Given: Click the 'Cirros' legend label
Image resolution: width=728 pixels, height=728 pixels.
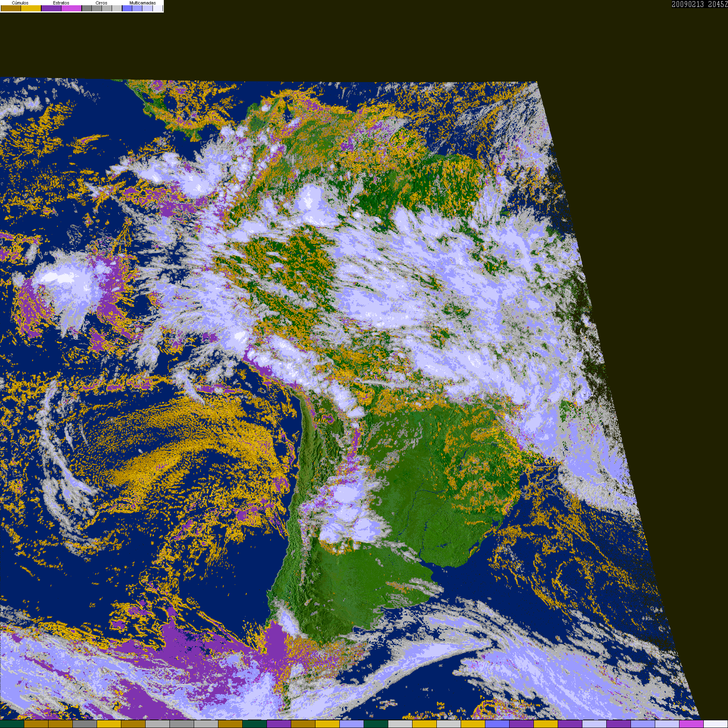Looking at the screenshot, I should (102, 3).
